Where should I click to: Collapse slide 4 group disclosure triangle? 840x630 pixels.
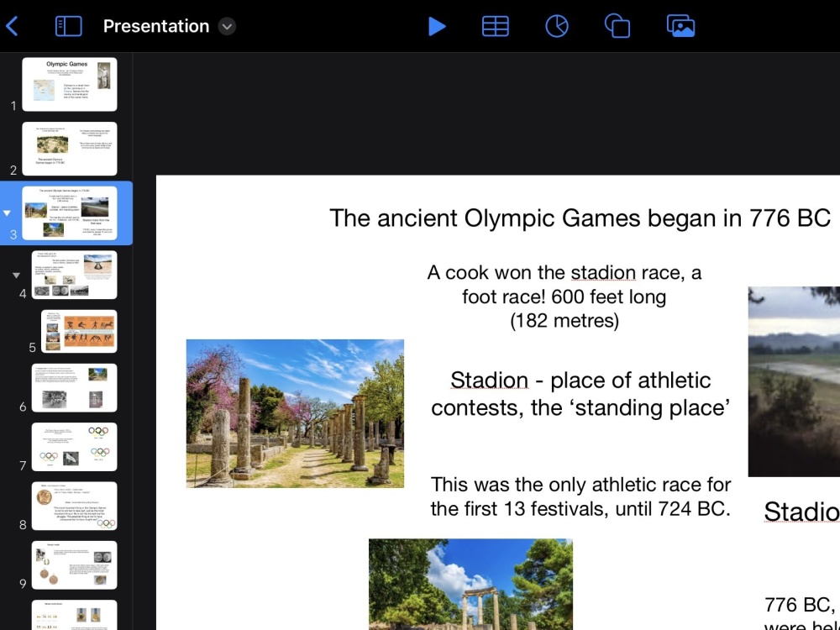16,276
